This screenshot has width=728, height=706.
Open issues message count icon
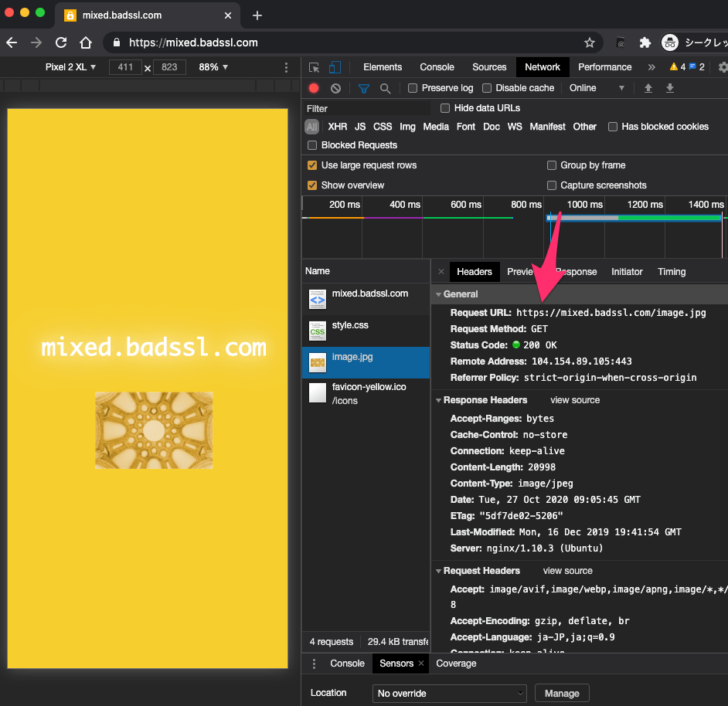696,67
